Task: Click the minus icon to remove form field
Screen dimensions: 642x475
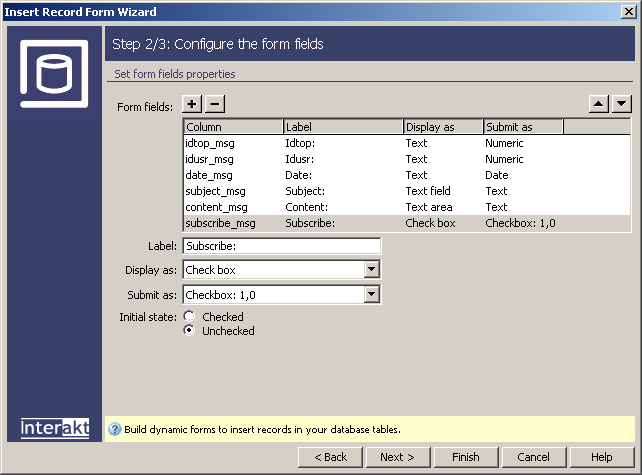Action: pyautogui.click(x=215, y=104)
